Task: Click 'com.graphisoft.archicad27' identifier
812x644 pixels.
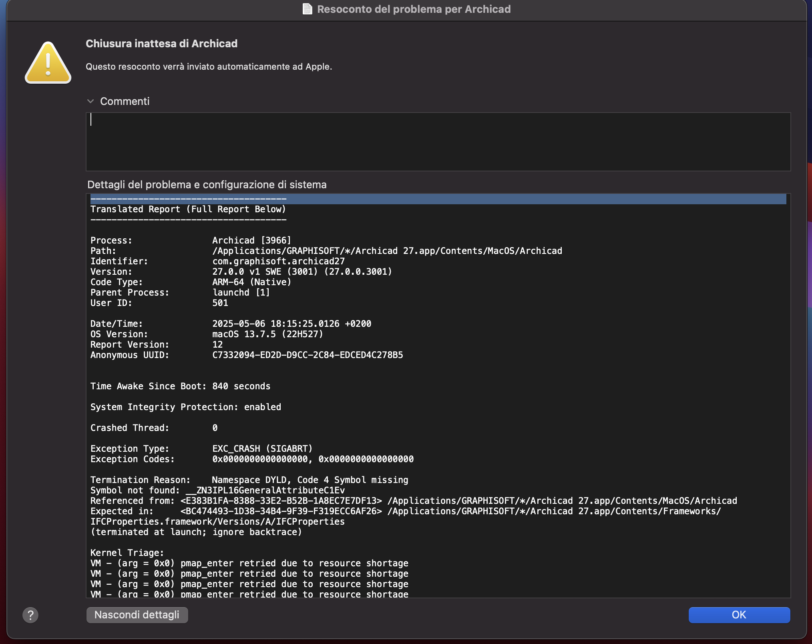Action: point(278,261)
